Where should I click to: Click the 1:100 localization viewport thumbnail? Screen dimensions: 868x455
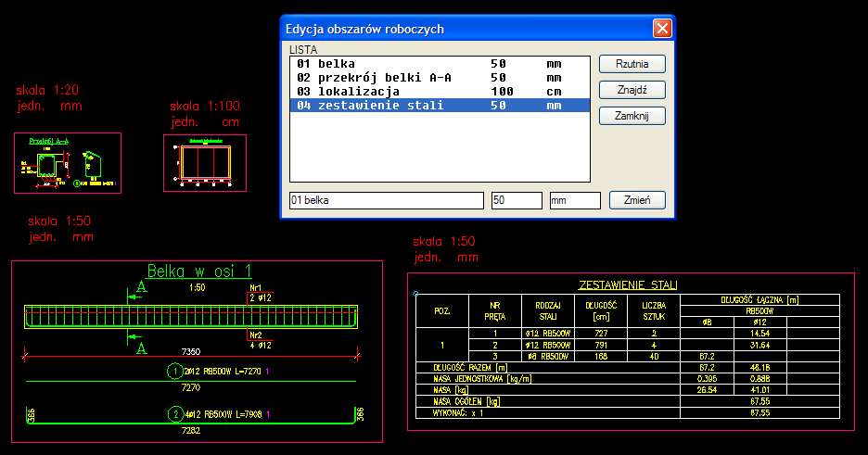click(x=205, y=163)
